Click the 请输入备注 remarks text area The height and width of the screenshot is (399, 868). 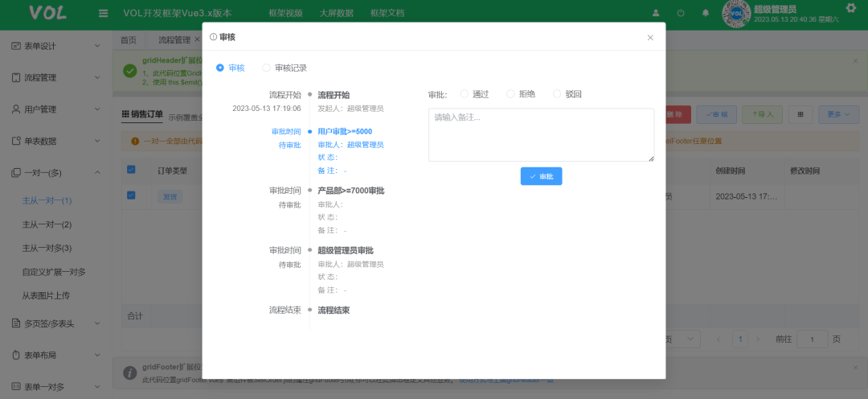541,134
